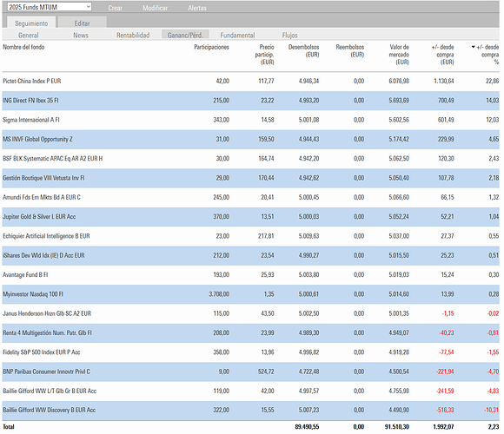Open Renta 4 Multigestión Num. Patr. Glb FI

[x=47, y=333]
